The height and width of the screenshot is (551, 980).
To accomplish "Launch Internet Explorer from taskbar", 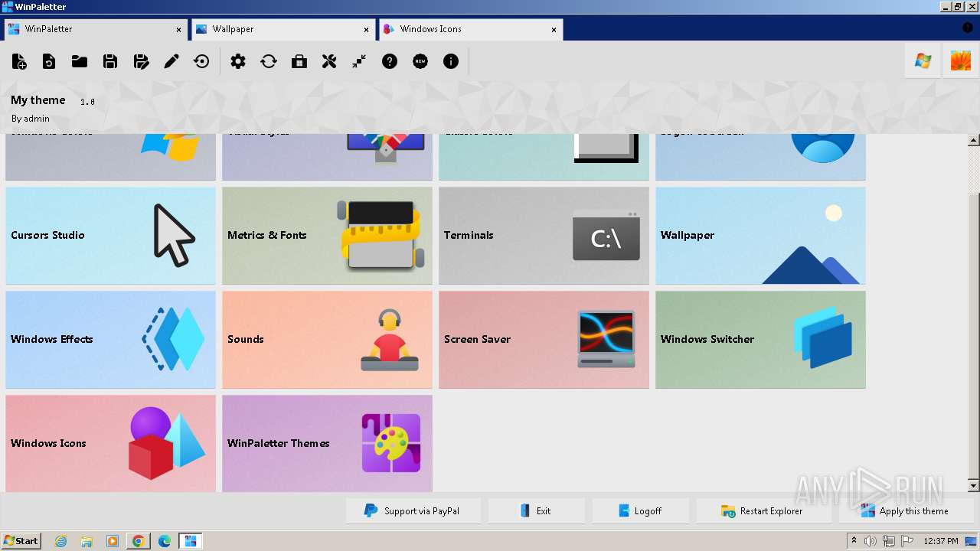I will point(60,541).
